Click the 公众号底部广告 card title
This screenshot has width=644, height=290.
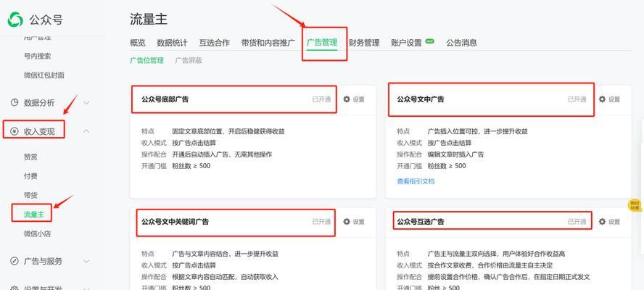click(165, 99)
